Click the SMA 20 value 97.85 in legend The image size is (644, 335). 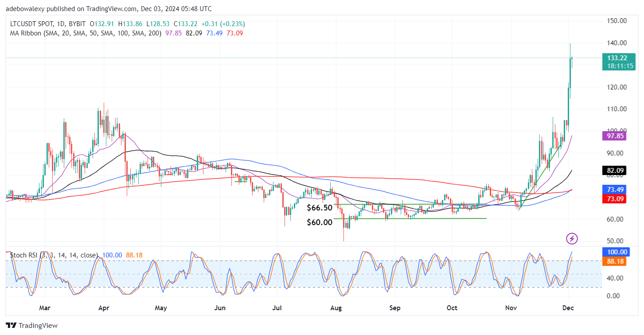point(174,33)
